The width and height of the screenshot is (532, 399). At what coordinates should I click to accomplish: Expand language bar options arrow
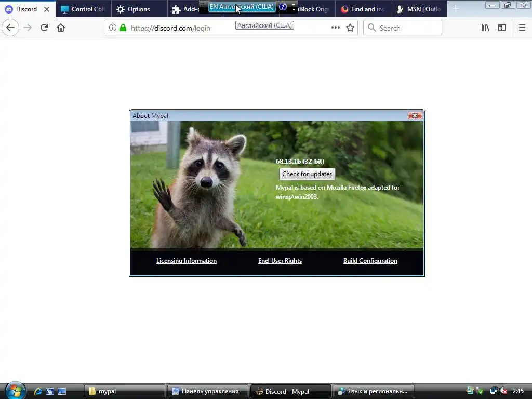click(x=294, y=9)
